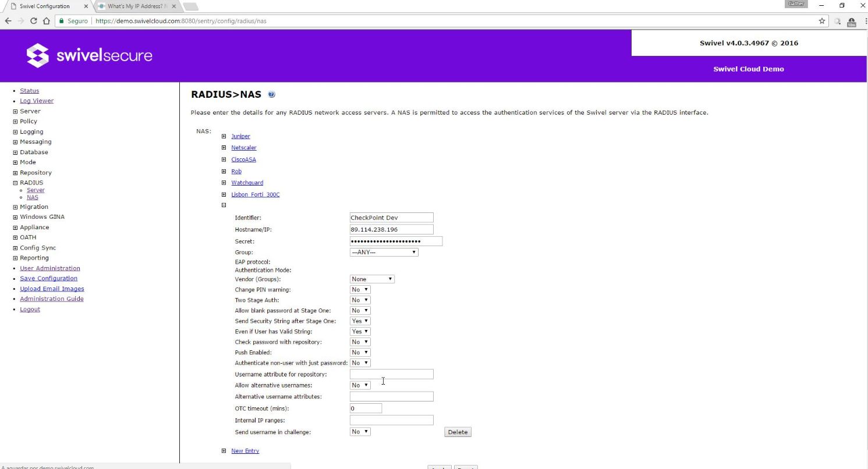Click the browser home icon
The width and height of the screenshot is (868, 469).
(x=47, y=21)
